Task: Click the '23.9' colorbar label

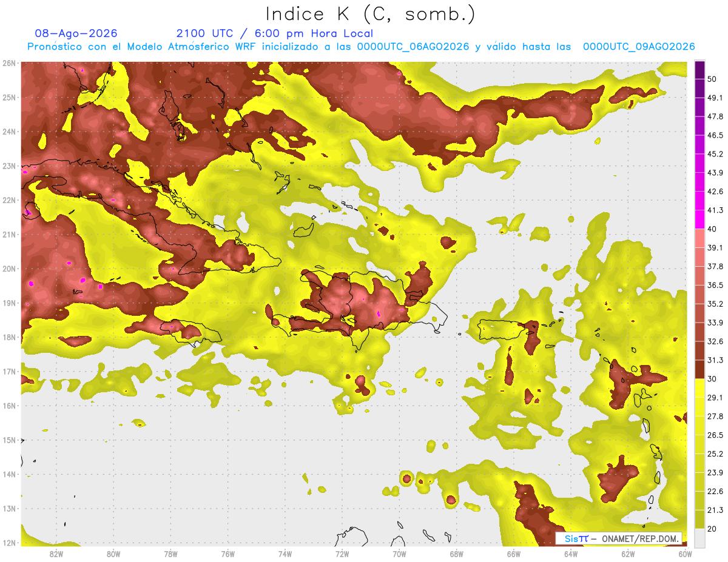Action: click(715, 472)
